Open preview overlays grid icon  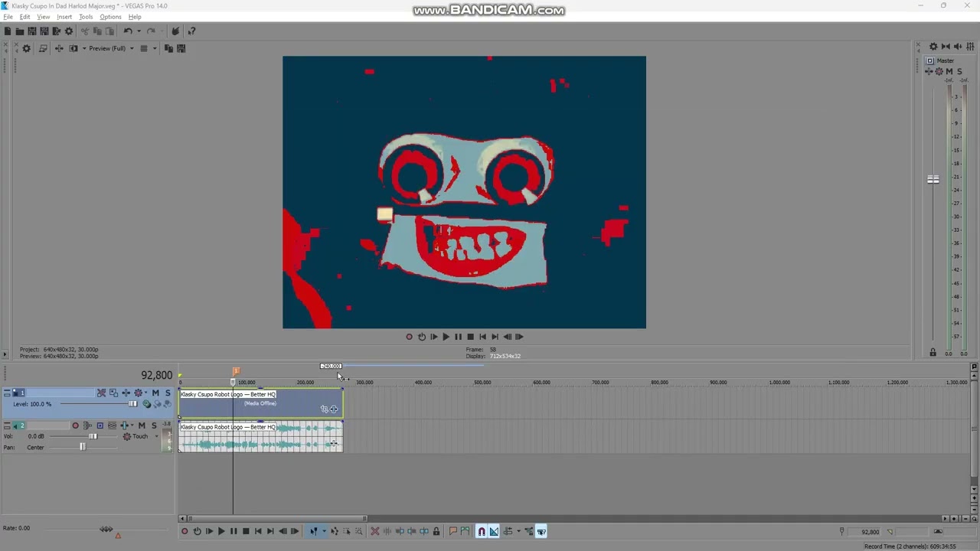143,48
